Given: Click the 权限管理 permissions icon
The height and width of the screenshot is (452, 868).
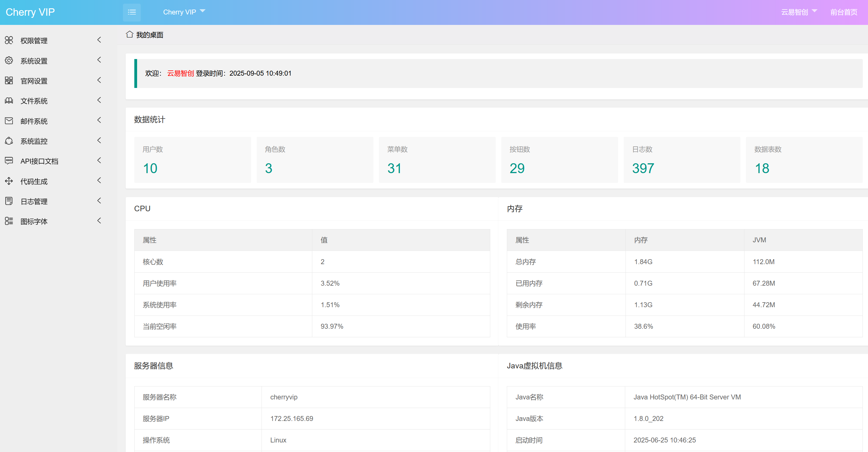Looking at the screenshot, I should click(9, 41).
